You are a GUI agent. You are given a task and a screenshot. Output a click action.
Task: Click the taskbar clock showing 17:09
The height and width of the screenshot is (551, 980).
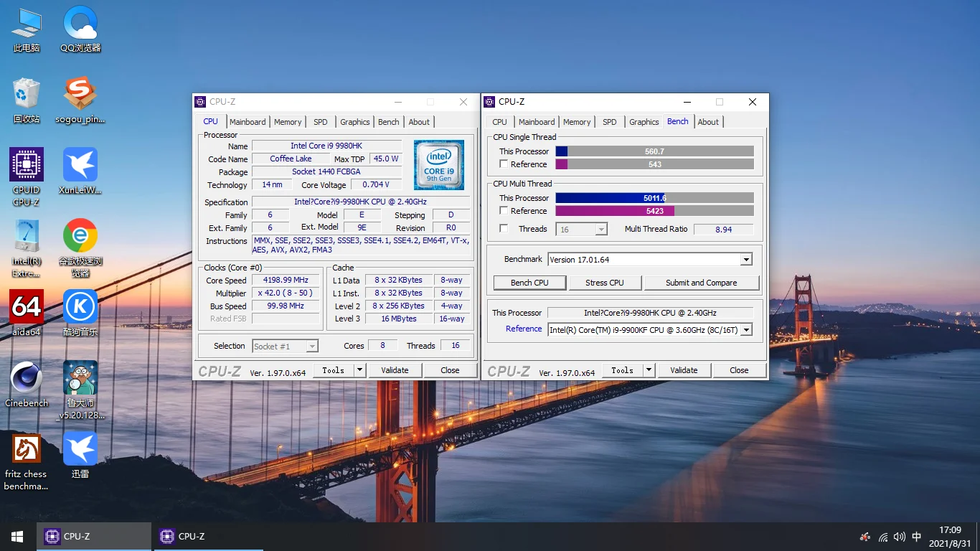tap(950, 537)
